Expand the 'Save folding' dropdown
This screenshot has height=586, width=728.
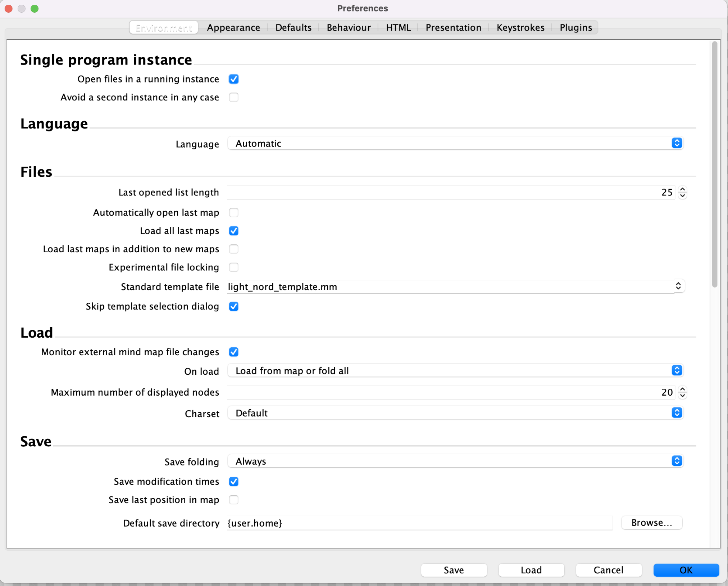(x=677, y=460)
